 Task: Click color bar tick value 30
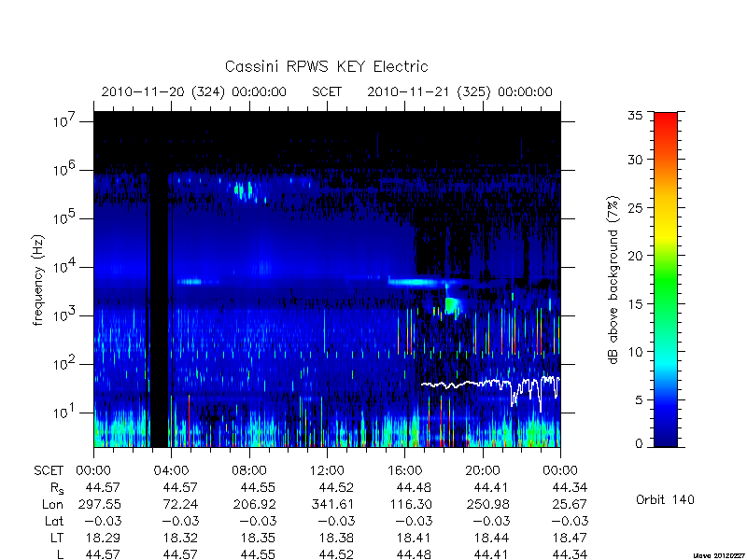(x=636, y=160)
